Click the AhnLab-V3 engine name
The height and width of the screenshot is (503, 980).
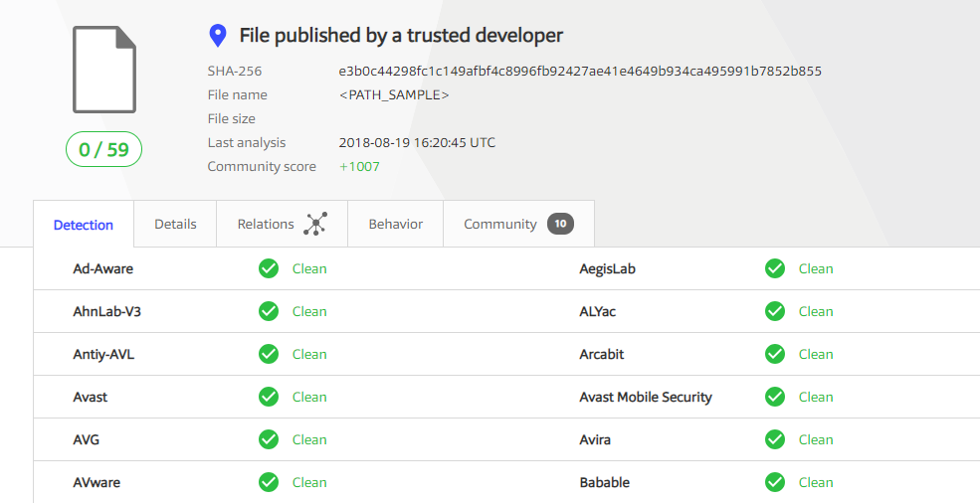[x=106, y=311]
